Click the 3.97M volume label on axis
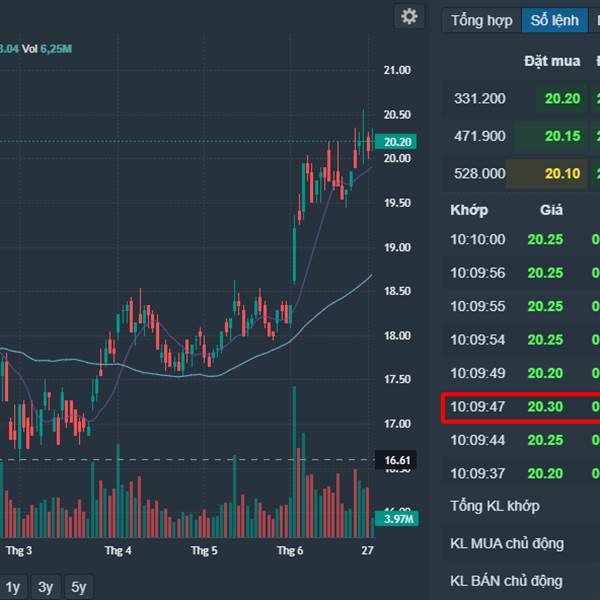 pyautogui.click(x=396, y=519)
